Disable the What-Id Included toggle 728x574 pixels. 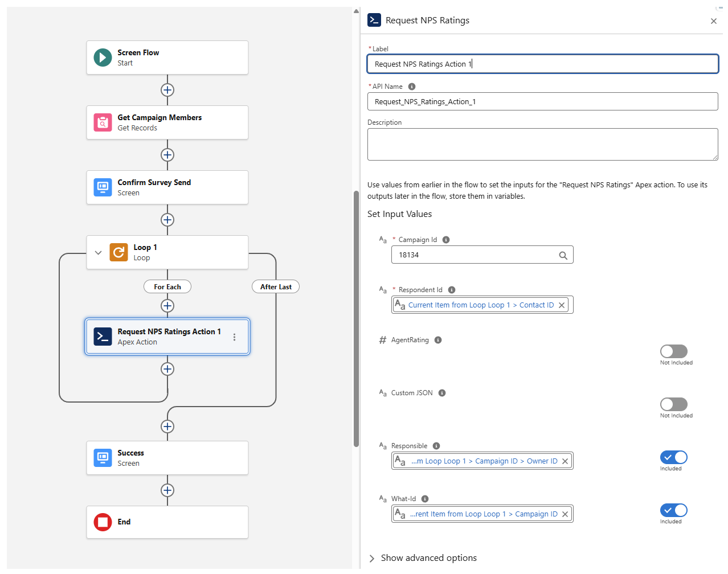point(674,510)
